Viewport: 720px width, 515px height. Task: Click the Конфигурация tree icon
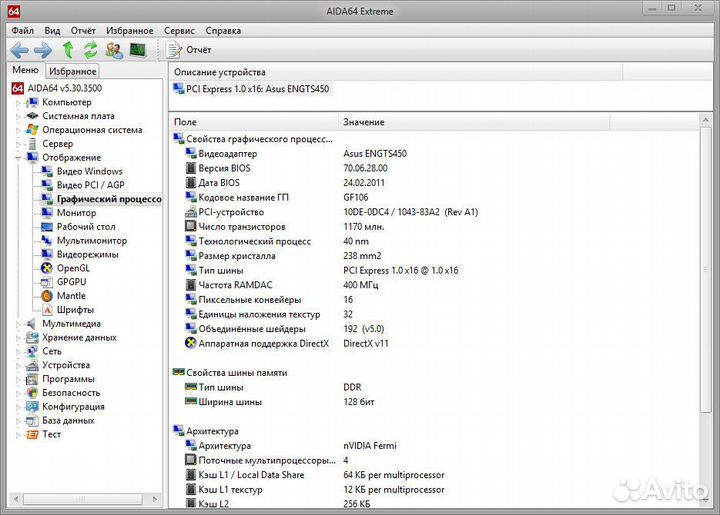tap(32, 407)
